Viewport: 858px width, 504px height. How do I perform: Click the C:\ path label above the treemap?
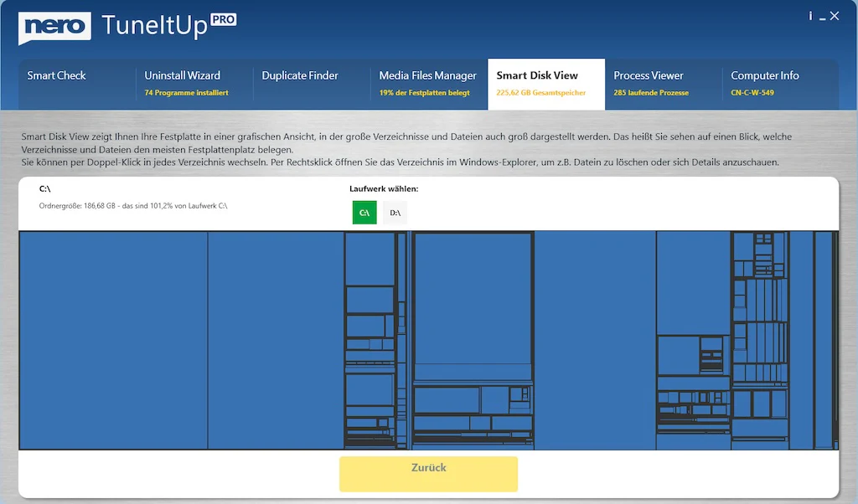tap(45, 188)
